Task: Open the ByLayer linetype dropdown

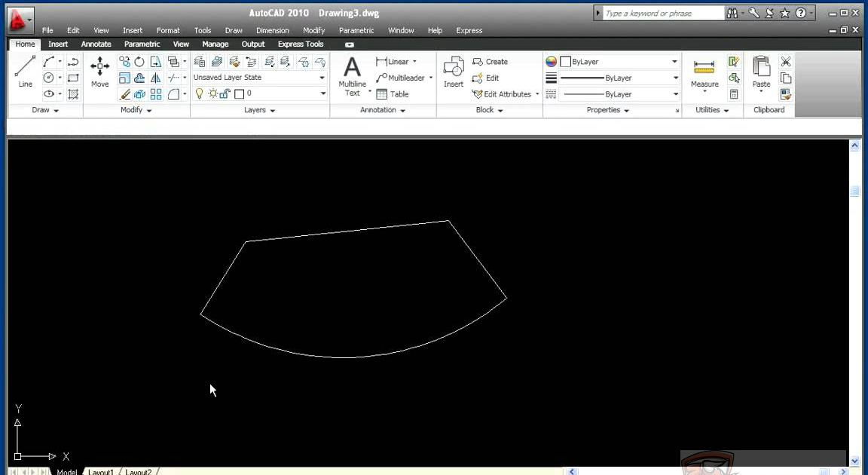Action: coord(675,94)
